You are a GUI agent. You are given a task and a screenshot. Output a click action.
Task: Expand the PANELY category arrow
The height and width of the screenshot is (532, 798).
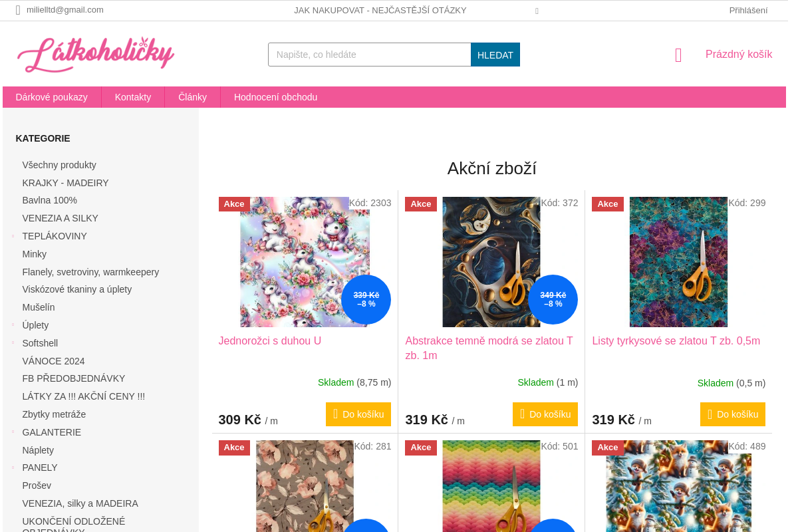(13, 467)
